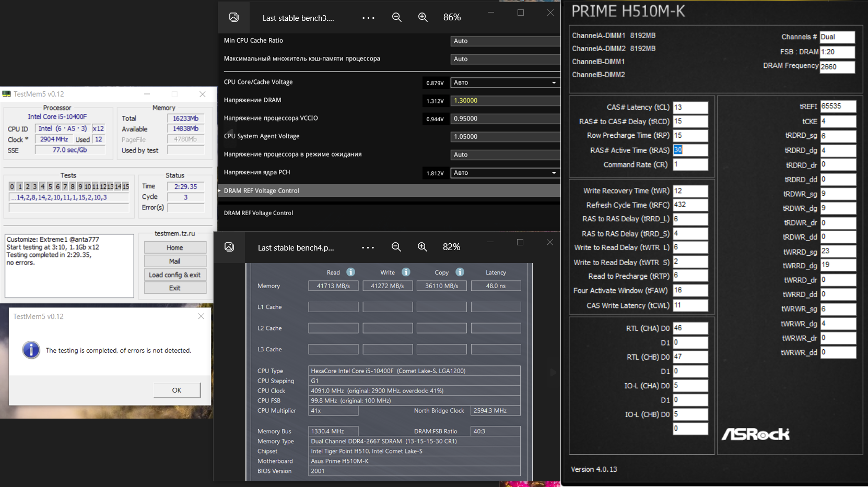Click the image icon in Last stable bench3 window

pyautogui.click(x=234, y=17)
